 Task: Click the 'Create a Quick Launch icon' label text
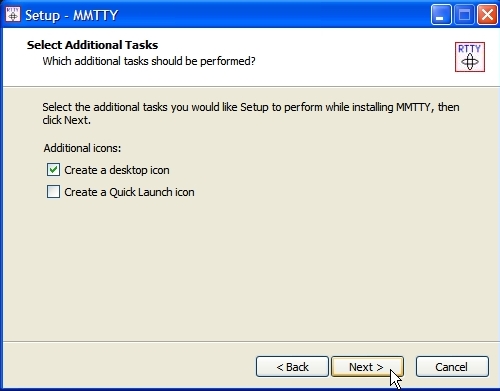point(129,192)
